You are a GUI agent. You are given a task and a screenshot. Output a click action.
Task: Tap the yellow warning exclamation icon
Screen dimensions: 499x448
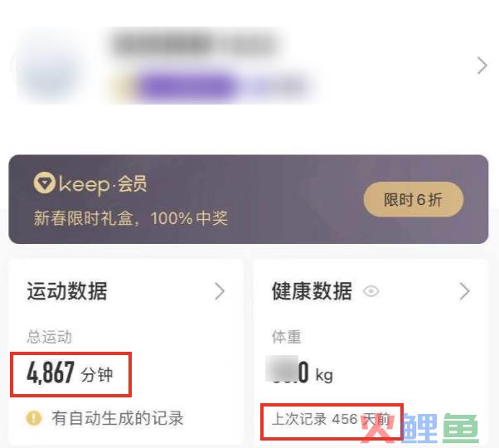coord(34,418)
